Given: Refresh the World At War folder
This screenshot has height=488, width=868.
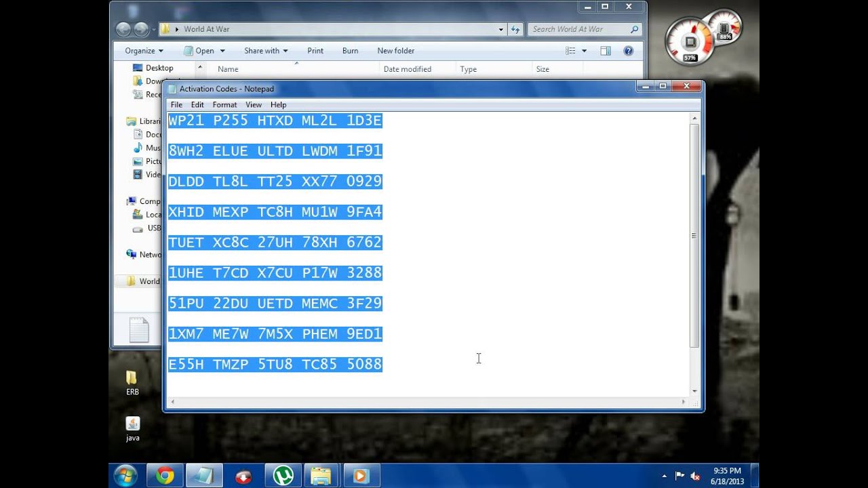Looking at the screenshot, I should click(x=515, y=29).
